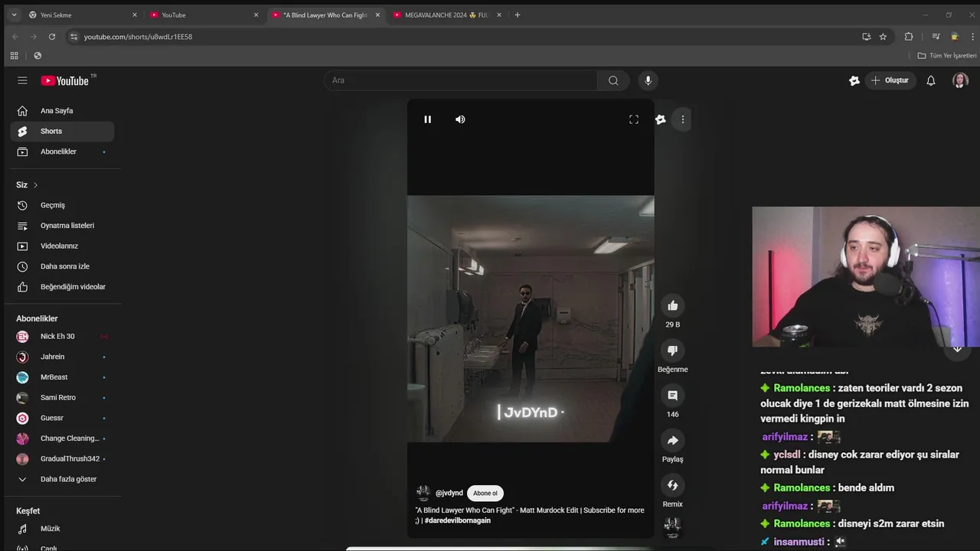Open Tüm Yer İşaretleri bookmarks folder
980x551 pixels.
(x=947, y=56)
